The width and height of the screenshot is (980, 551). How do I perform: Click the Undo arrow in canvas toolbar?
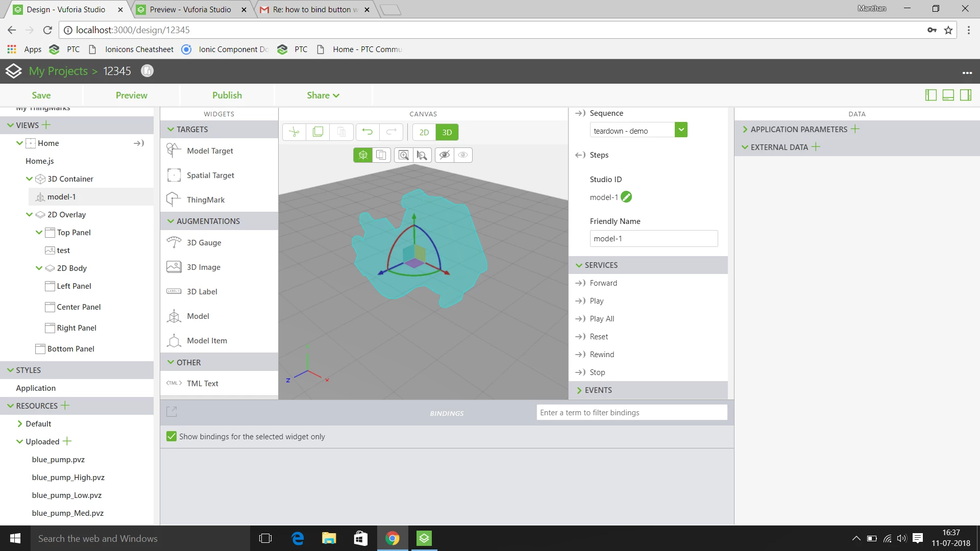(x=367, y=132)
